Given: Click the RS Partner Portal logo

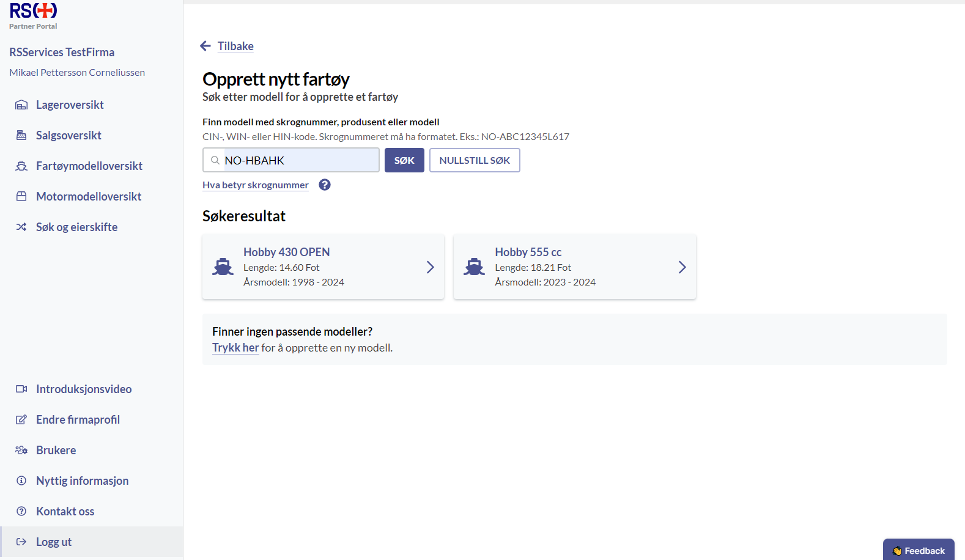Looking at the screenshot, I should click(34, 16).
